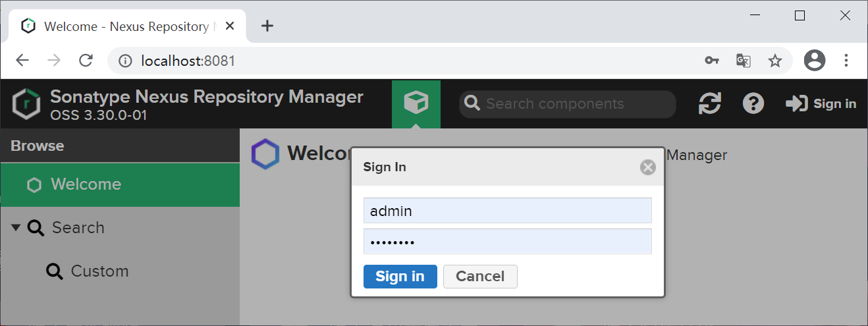Open the Chrome profile avatar icon
The width and height of the screenshot is (868, 326).
tap(815, 61)
